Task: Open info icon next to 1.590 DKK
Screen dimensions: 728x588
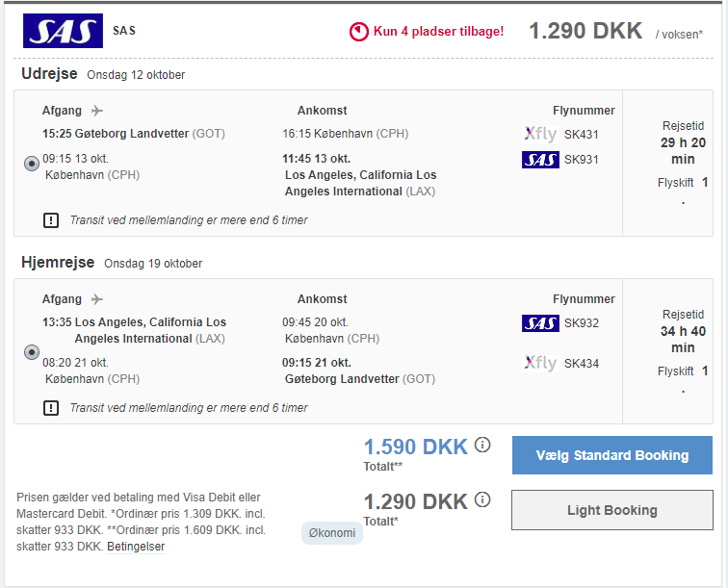Action: pos(482,445)
